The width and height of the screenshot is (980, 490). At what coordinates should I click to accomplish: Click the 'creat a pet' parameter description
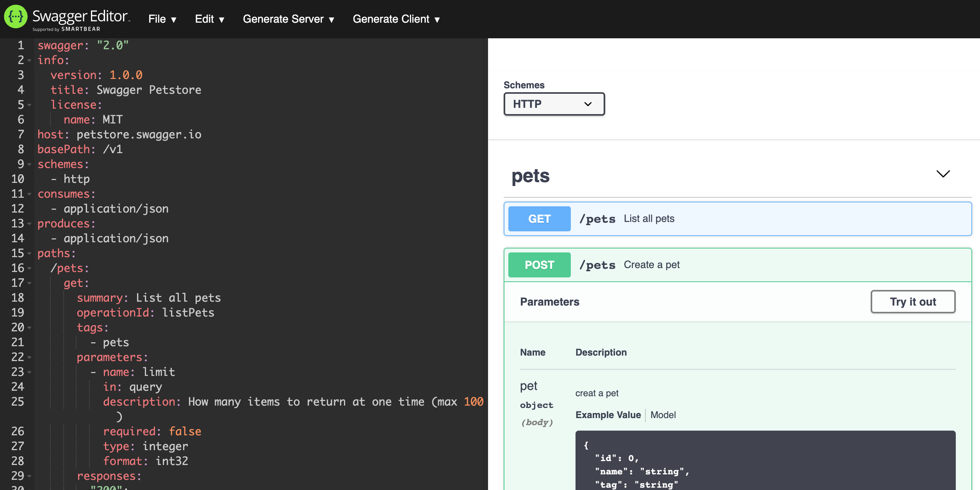(597, 393)
